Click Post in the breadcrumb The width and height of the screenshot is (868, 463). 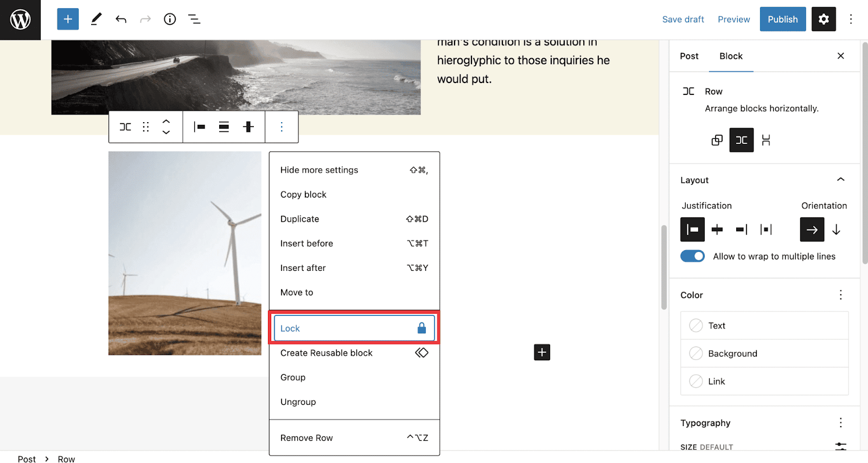tap(27, 459)
